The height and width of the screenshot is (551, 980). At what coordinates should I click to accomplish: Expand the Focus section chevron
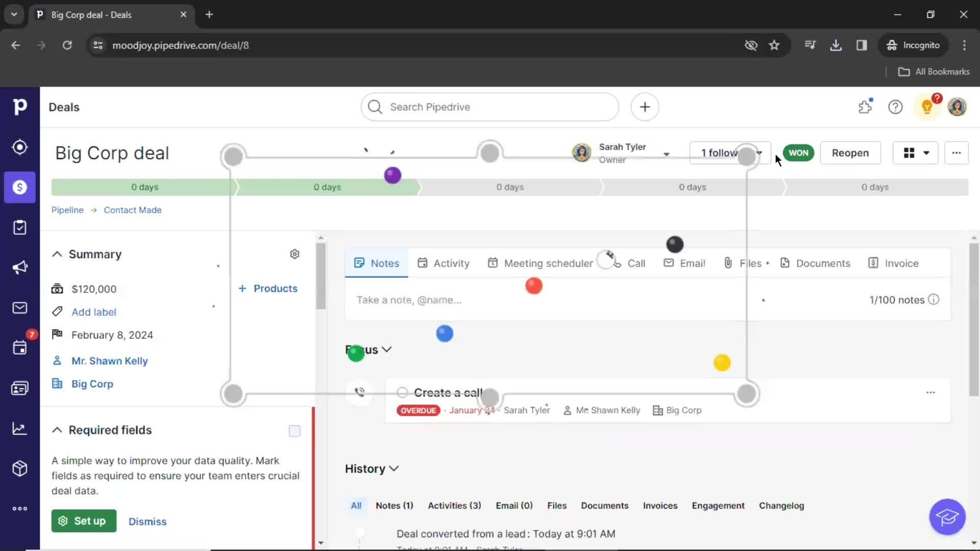(x=387, y=349)
